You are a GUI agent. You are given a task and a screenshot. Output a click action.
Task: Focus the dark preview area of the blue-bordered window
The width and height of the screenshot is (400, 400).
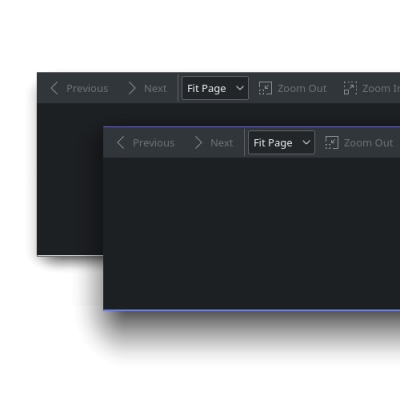(x=252, y=233)
